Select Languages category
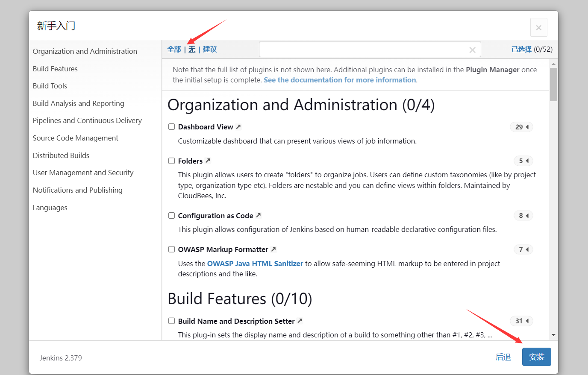 [x=50, y=208]
